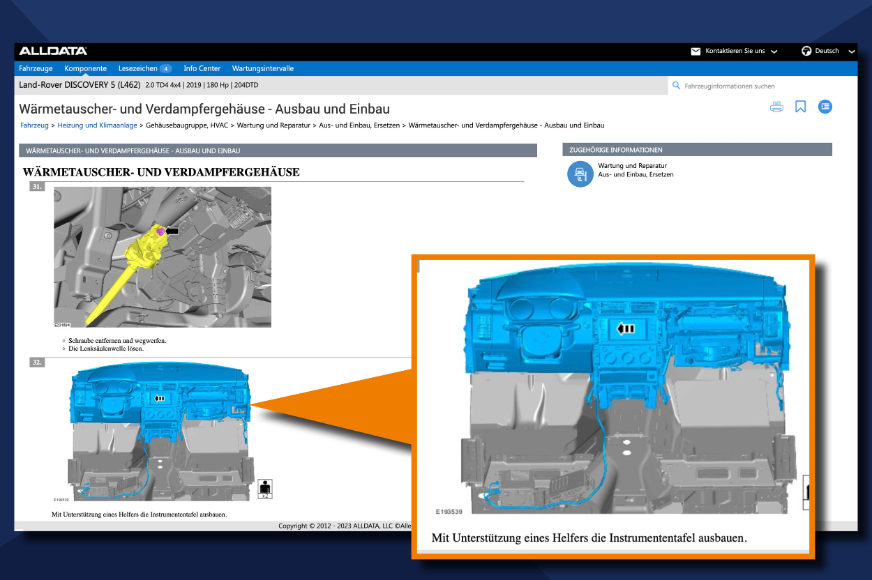Image resolution: width=872 pixels, height=580 pixels.
Task: Click the caption under the small step 32 image
Action: click(x=139, y=514)
